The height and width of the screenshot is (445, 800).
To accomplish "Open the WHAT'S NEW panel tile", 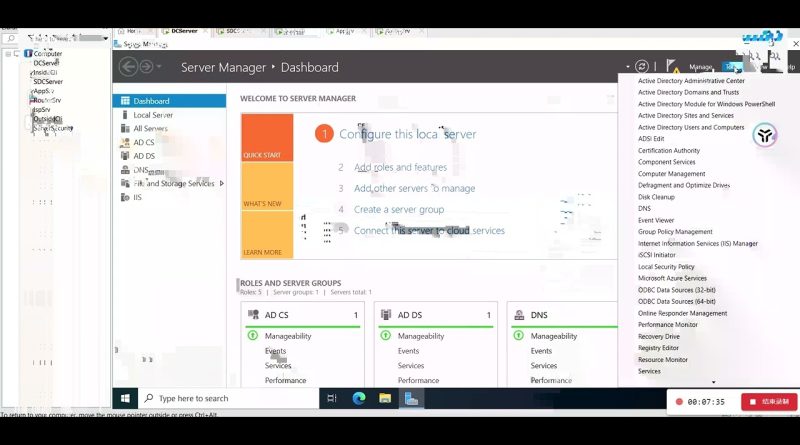I will (x=267, y=186).
